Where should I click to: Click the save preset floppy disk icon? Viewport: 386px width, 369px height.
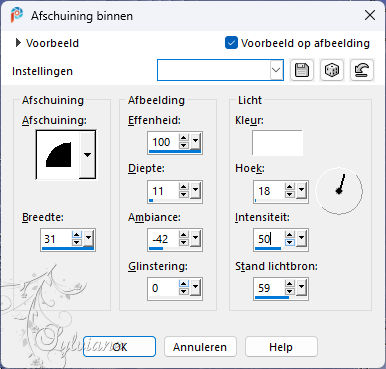(x=302, y=70)
